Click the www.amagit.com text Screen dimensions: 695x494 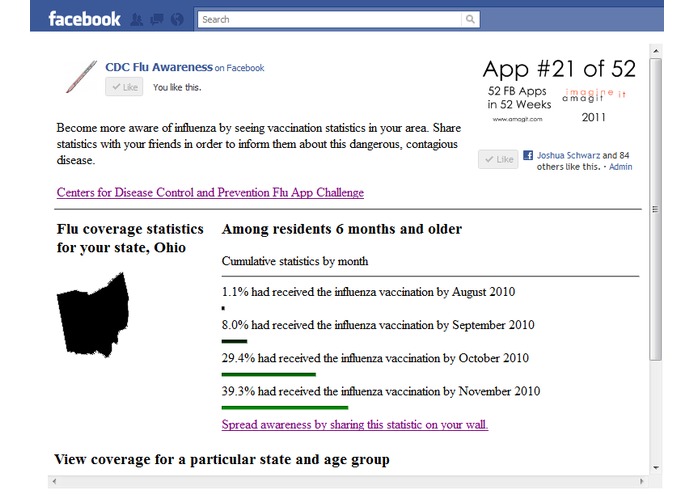click(517, 119)
